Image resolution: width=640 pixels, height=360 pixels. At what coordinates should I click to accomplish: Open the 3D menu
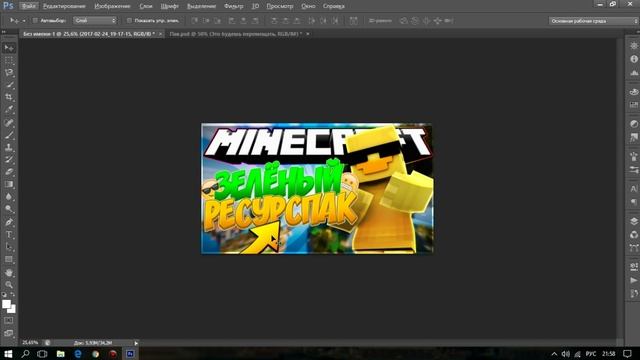click(x=255, y=6)
